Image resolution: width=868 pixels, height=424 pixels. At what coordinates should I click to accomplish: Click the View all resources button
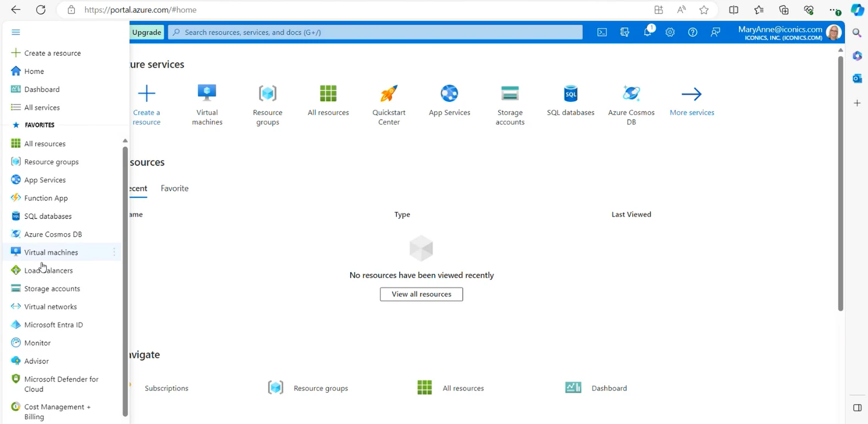[x=421, y=294]
